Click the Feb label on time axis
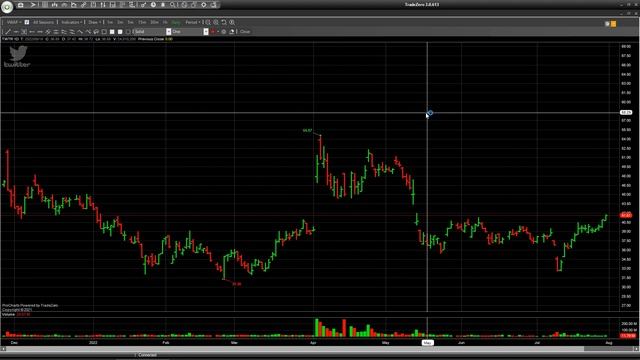 pyautogui.click(x=166, y=343)
